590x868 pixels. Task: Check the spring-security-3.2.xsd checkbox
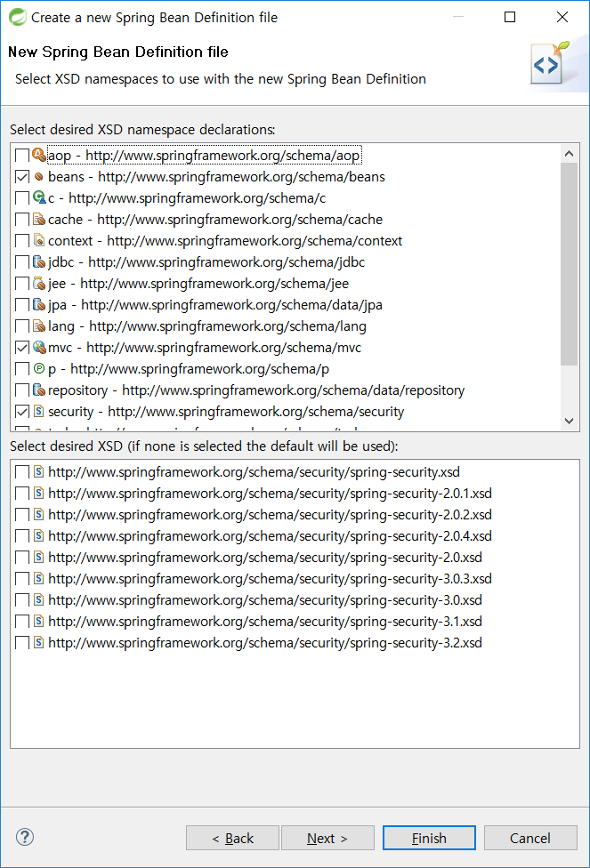click(22, 643)
